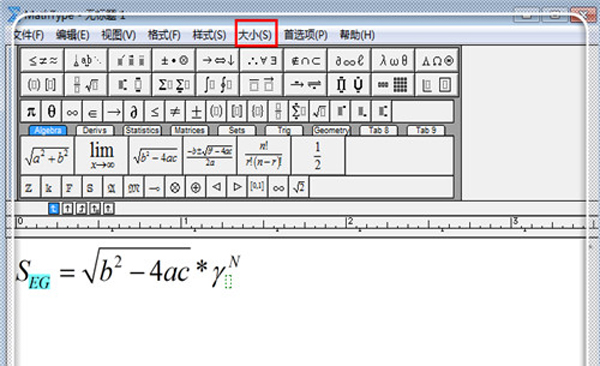The height and width of the screenshot is (366, 600).
Task: Switch to Tab 8
Action: click(x=378, y=131)
